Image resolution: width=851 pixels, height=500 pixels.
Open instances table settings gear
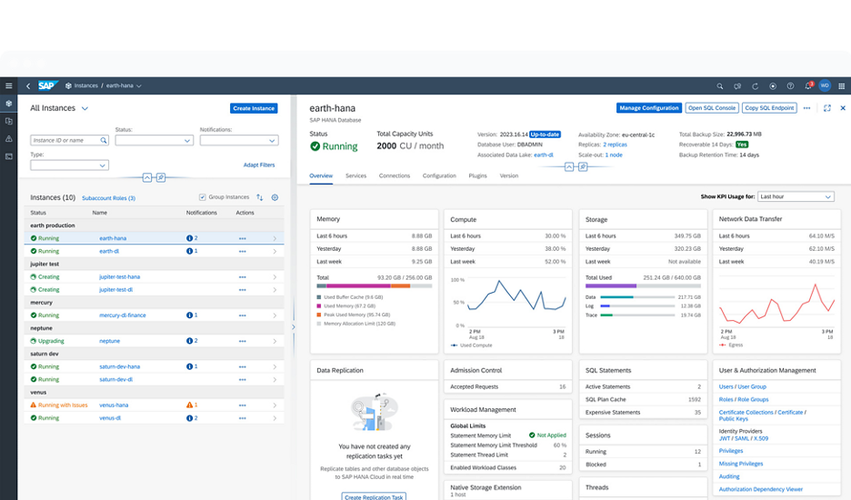click(x=275, y=198)
